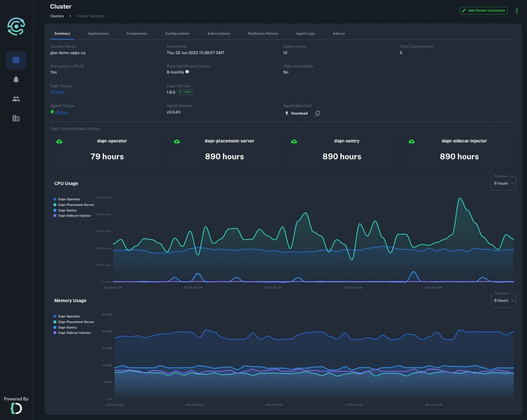
Task: Open the Resiliency Policies tab
Action: [x=263, y=33]
